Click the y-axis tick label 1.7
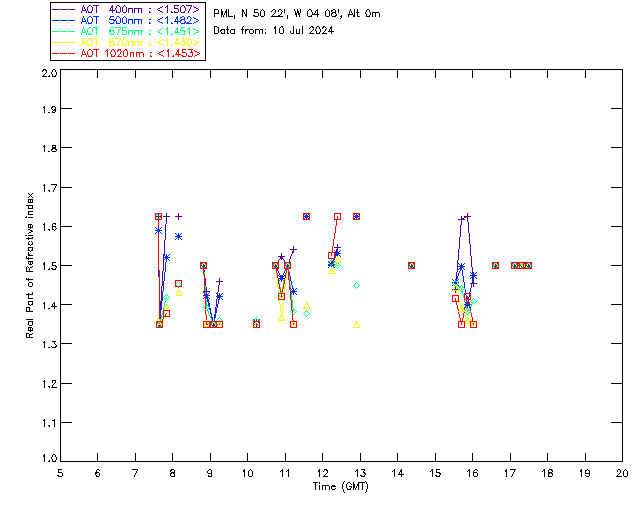Image resolution: width=640 pixels, height=512 pixels. click(49, 188)
